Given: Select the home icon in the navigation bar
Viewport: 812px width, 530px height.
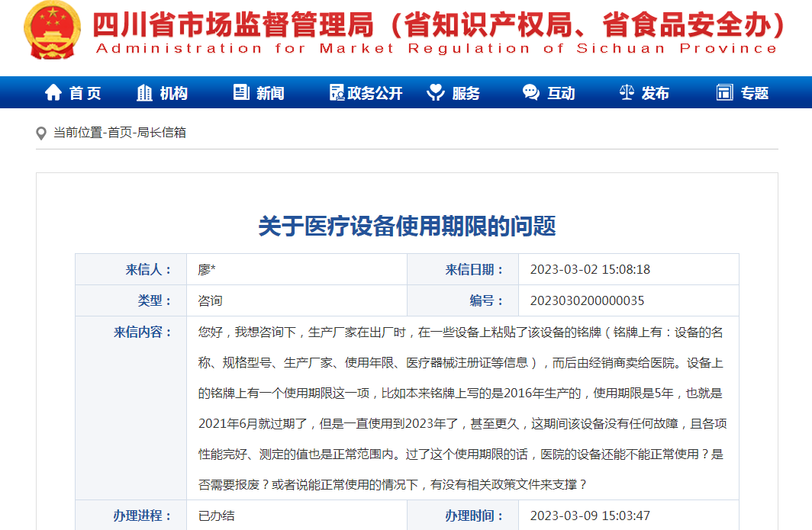Looking at the screenshot, I should pos(52,92).
